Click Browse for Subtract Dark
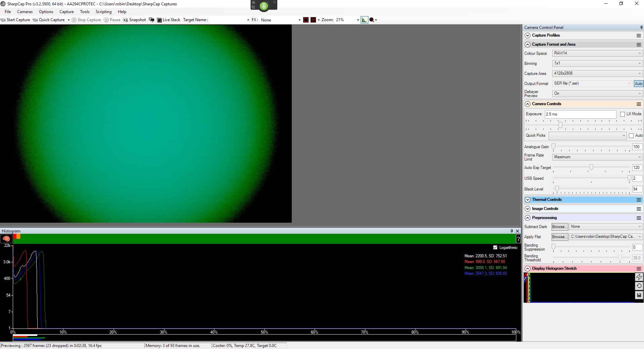Viewport: 644px width, 349px height. point(560,227)
